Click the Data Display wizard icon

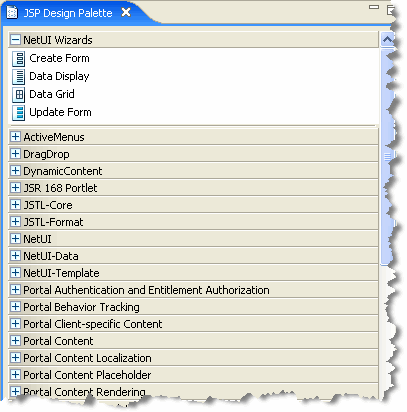click(19, 77)
